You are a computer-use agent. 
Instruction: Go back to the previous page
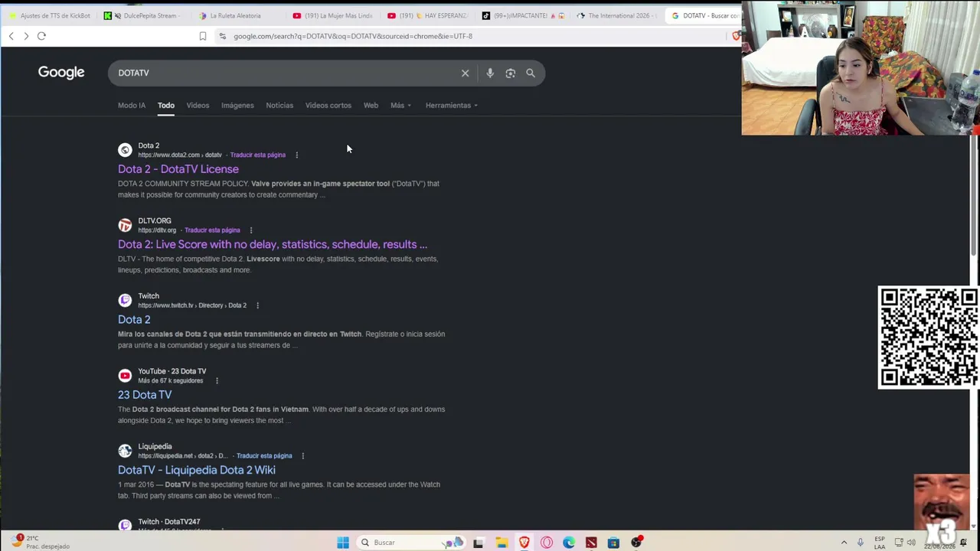pos(11,36)
